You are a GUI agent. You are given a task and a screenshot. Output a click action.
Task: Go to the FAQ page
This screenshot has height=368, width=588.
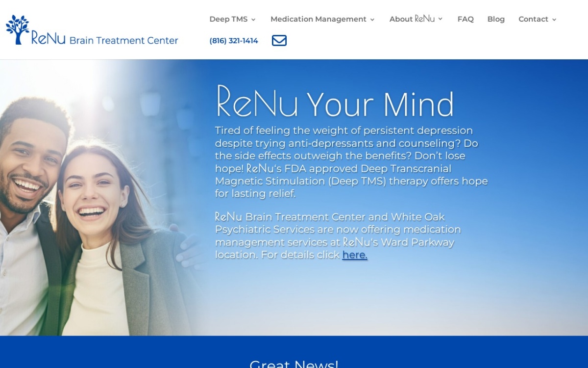tap(465, 19)
